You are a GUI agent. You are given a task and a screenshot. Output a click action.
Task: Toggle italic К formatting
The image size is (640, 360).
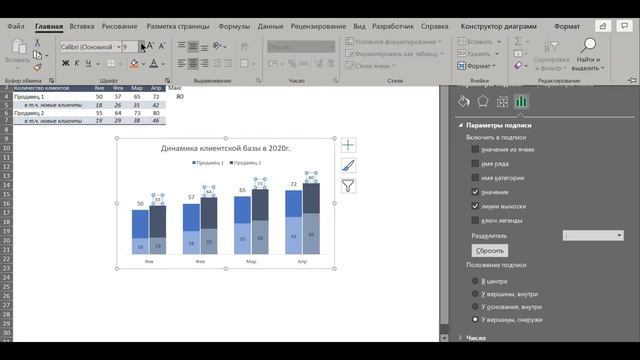tap(77, 63)
